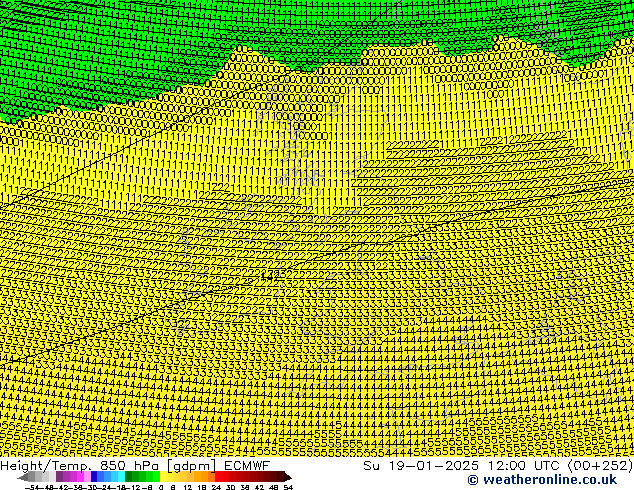
Task: Click the '0' label under the color scale
Action: [161, 487]
